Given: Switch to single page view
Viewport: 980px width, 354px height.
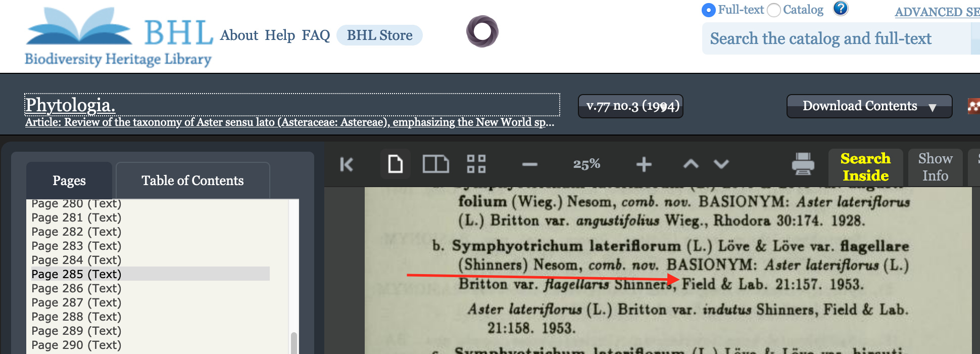Looking at the screenshot, I should (395, 164).
